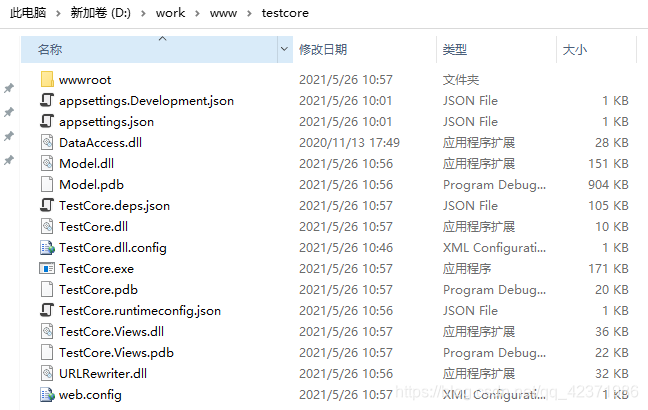Go to work folder in breadcrumb
Screen dimensions: 648x410
tap(170, 13)
